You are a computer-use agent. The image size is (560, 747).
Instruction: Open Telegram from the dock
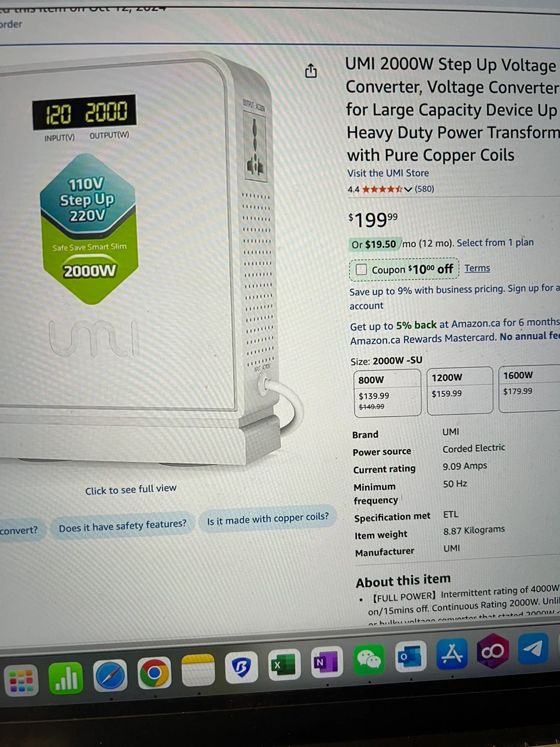click(x=533, y=648)
